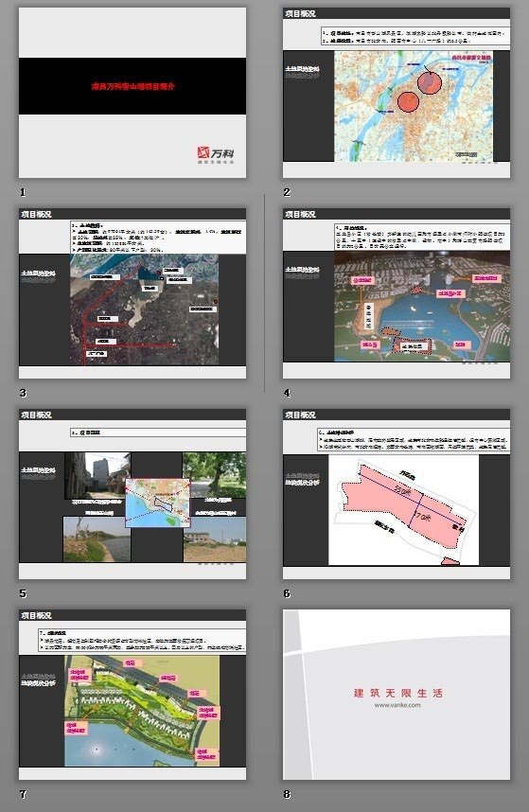Select slide 7 master plan thumbnail

point(132,695)
